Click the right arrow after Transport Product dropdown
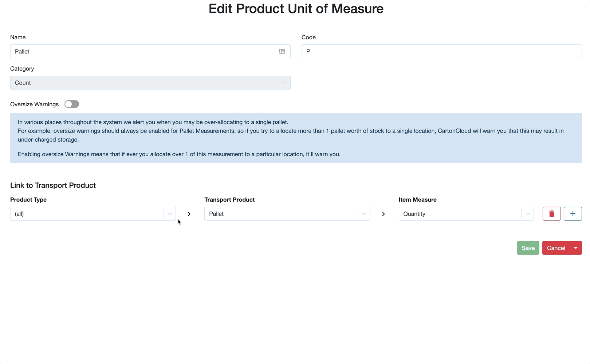Screen dimensions: 590x364 [383, 214]
